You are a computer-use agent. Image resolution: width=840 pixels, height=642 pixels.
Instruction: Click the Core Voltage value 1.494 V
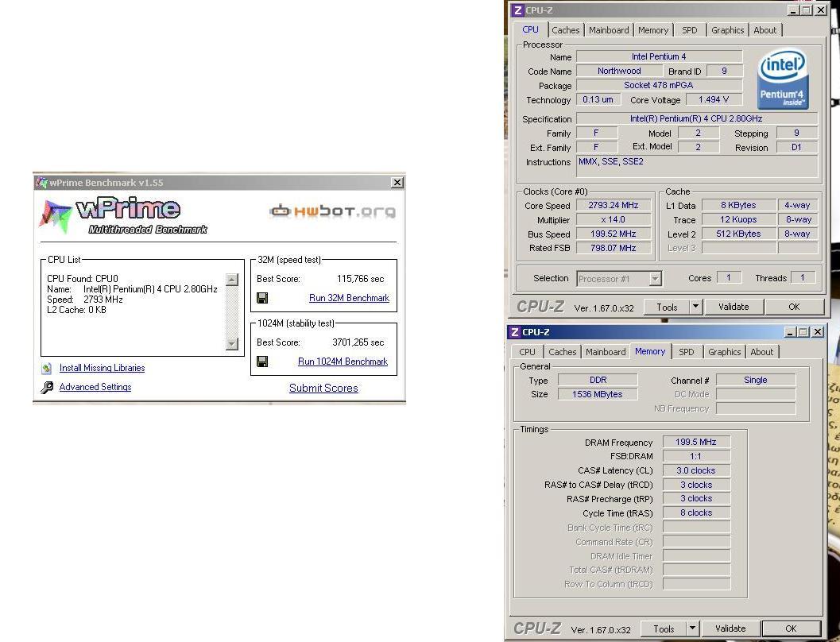[x=714, y=99]
